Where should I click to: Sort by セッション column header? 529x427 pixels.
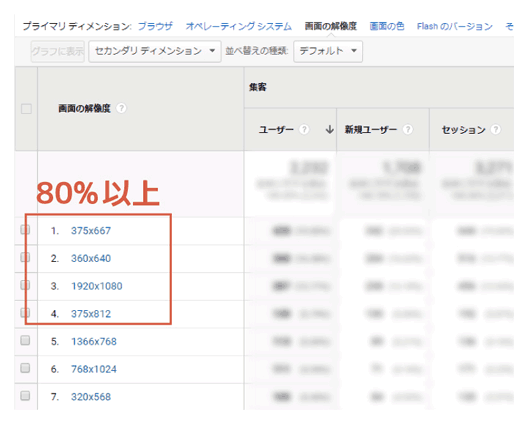point(464,130)
